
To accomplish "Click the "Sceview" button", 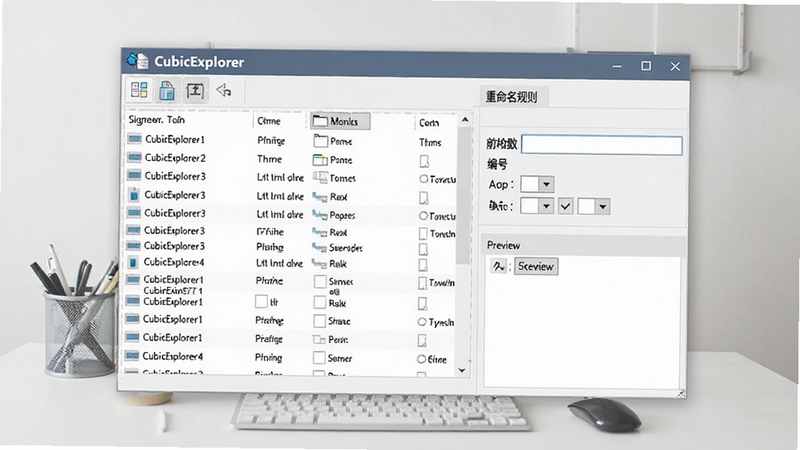I will [536, 266].
